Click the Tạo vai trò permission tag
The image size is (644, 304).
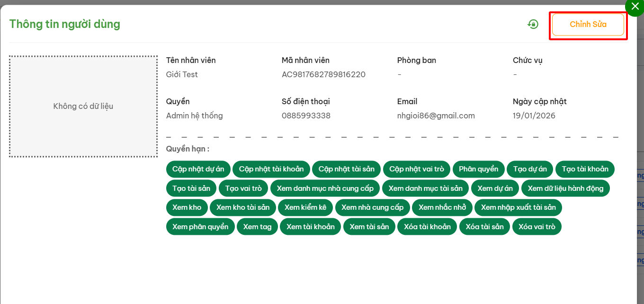(243, 188)
